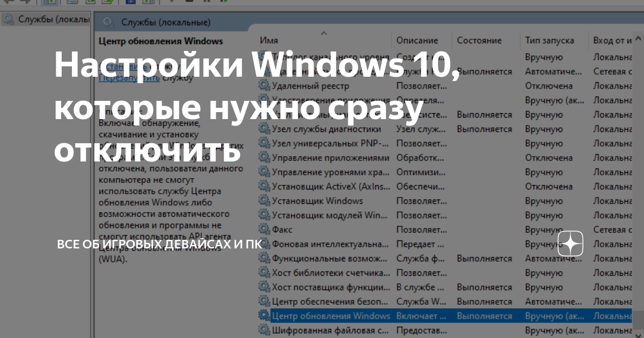The height and width of the screenshot is (338, 644).
Task: Select the Шифрованная файловая с... gear icon
Action: 264,330
